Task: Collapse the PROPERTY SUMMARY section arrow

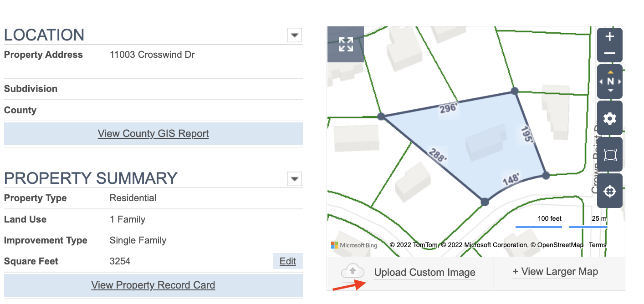Action: coord(295,178)
